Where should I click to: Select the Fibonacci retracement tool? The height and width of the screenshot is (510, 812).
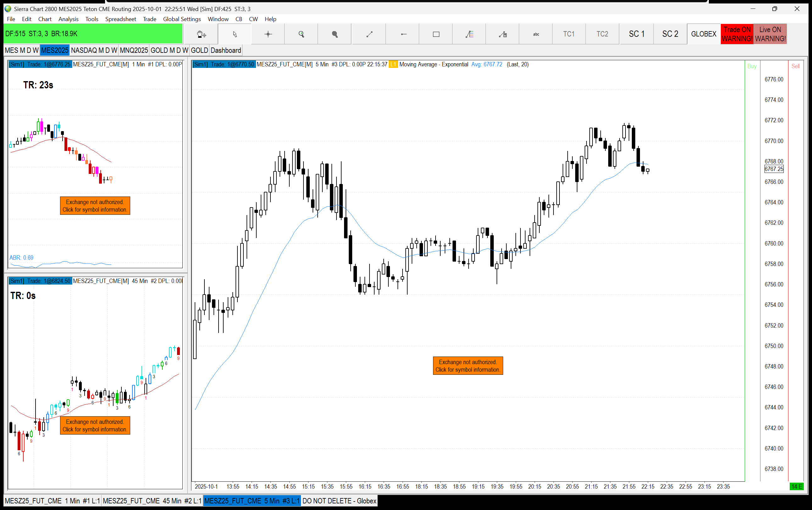(470, 34)
